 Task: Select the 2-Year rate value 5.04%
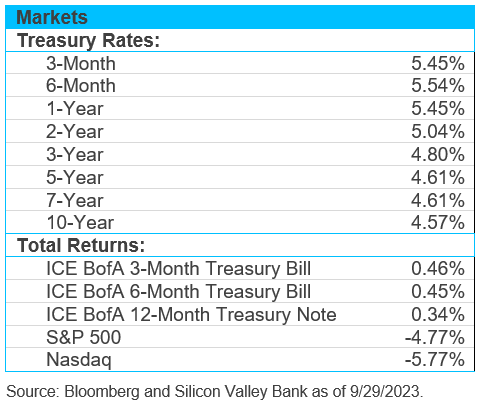pos(438,131)
